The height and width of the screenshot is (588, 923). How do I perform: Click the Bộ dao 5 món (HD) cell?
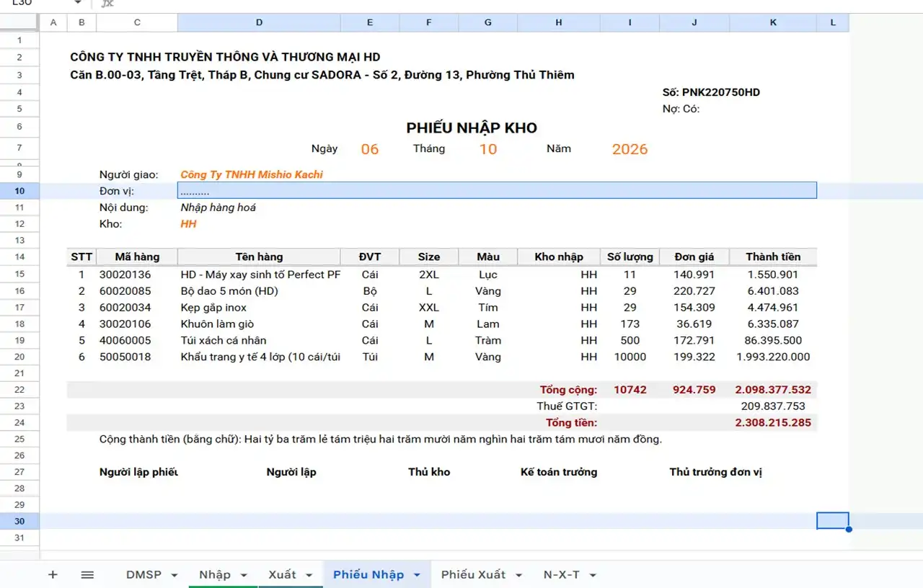click(x=229, y=291)
